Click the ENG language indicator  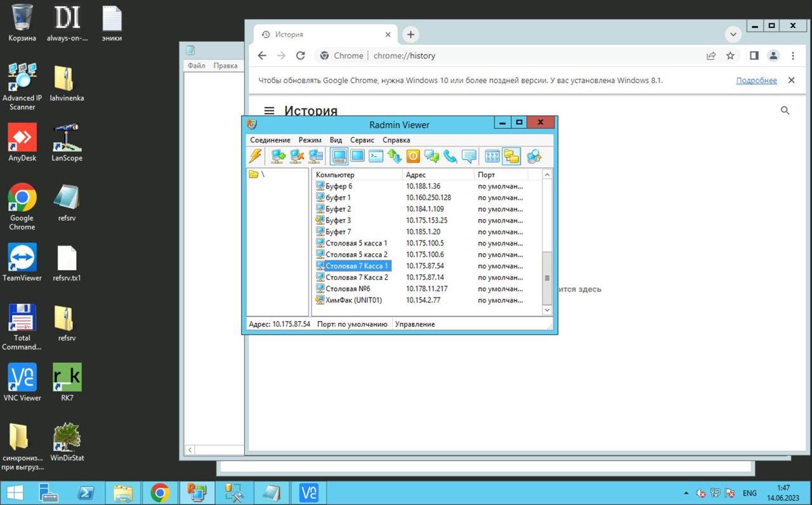pos(750,493)
